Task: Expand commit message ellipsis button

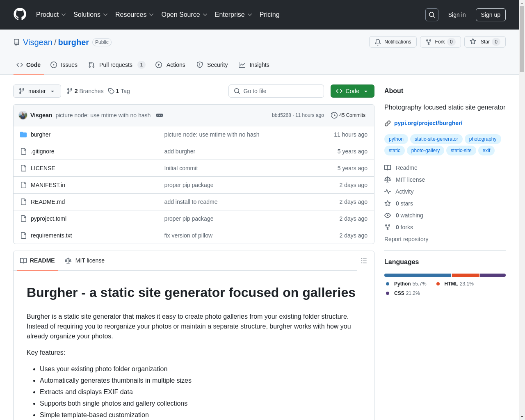Action: 160,115
